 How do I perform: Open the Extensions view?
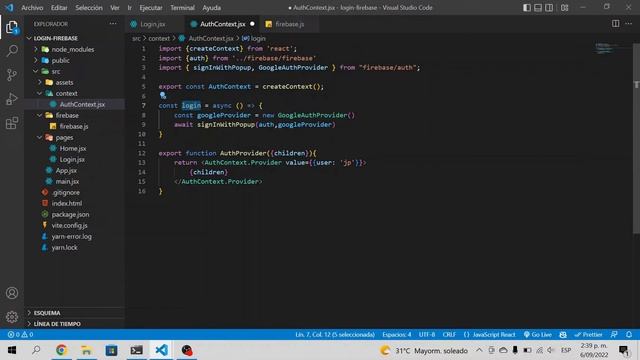pyautogui.click(x=12, y=122)
